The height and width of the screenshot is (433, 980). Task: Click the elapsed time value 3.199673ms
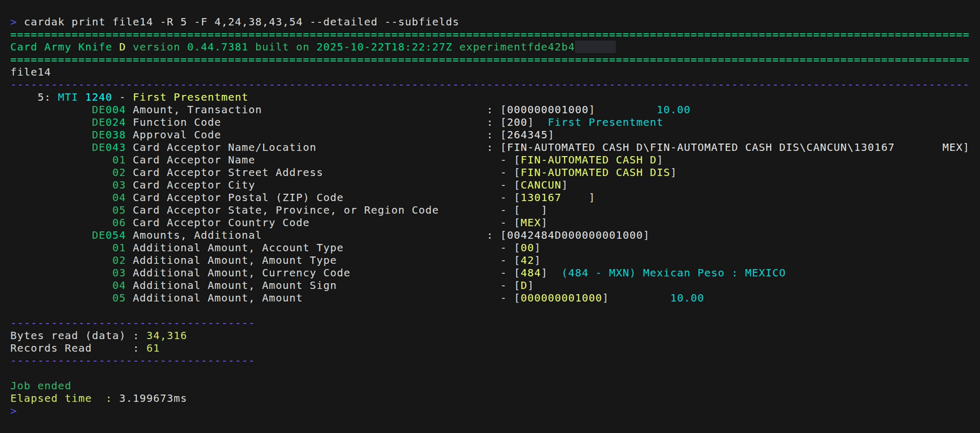click(153, 398)
